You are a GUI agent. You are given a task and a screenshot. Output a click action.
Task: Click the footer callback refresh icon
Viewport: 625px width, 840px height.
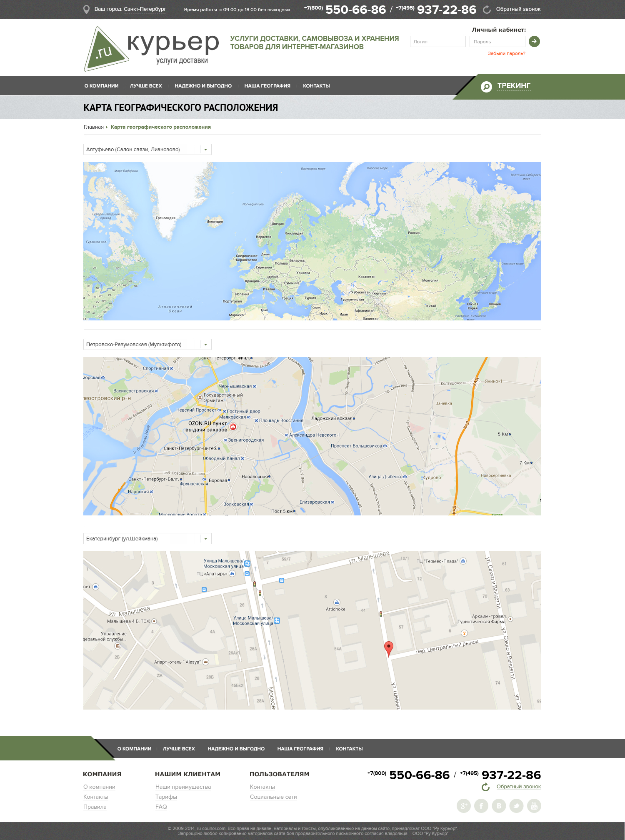point(485,787)
